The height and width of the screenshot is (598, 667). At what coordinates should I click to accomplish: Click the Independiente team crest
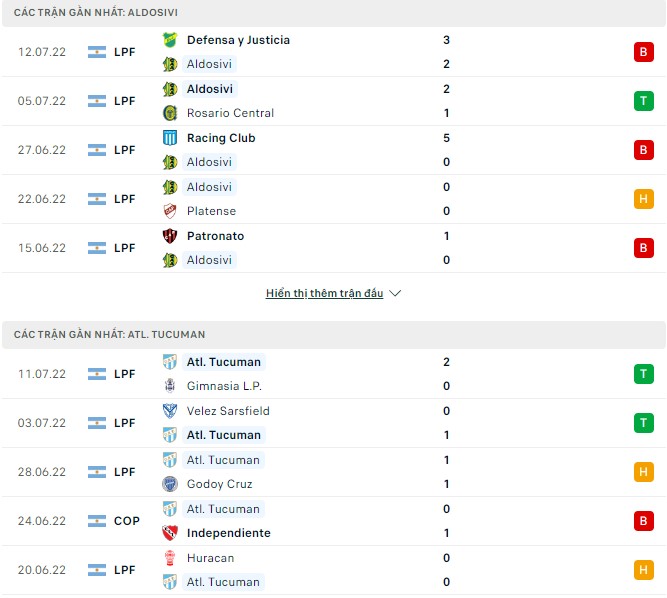170,533
